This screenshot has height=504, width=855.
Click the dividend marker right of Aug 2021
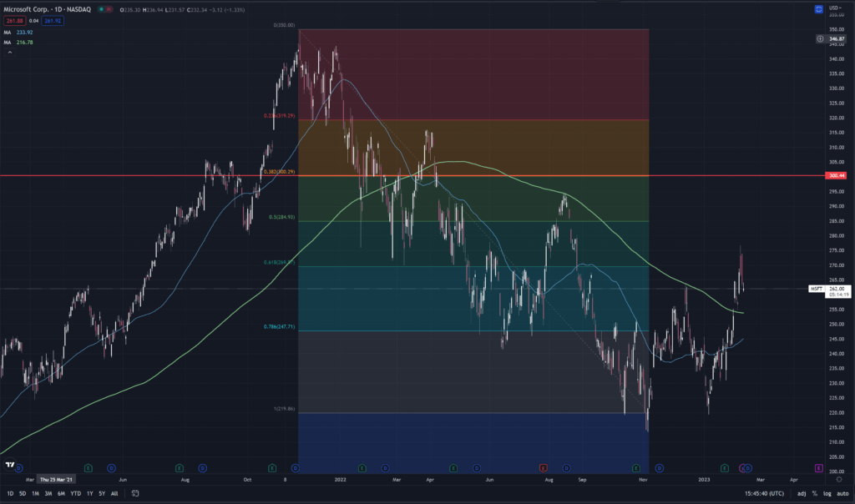pos(202,468)
